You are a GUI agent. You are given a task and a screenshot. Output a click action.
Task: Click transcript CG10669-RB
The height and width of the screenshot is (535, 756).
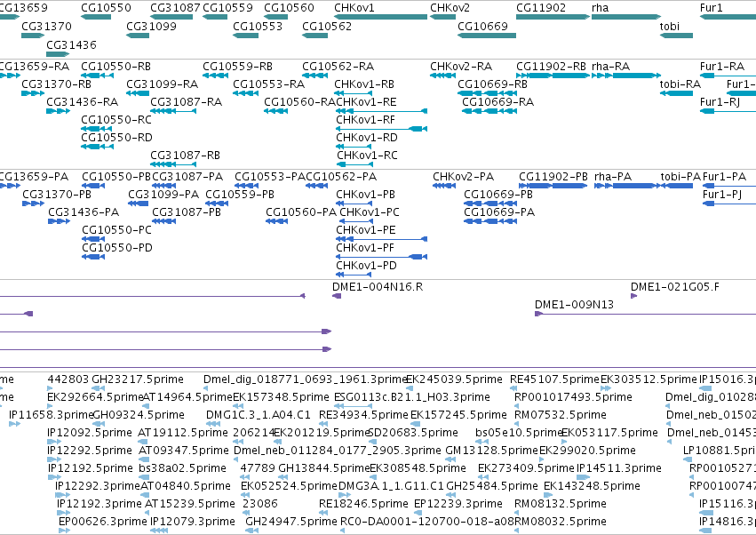[x=492, y=84]
